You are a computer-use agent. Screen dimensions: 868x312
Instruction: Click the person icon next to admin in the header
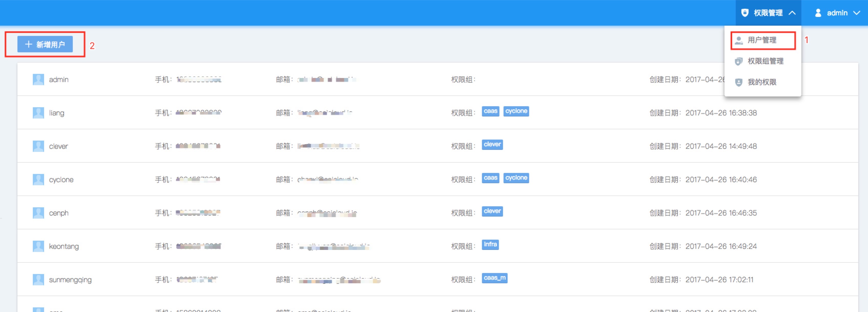pyautogui.click(x=818, y=13)
